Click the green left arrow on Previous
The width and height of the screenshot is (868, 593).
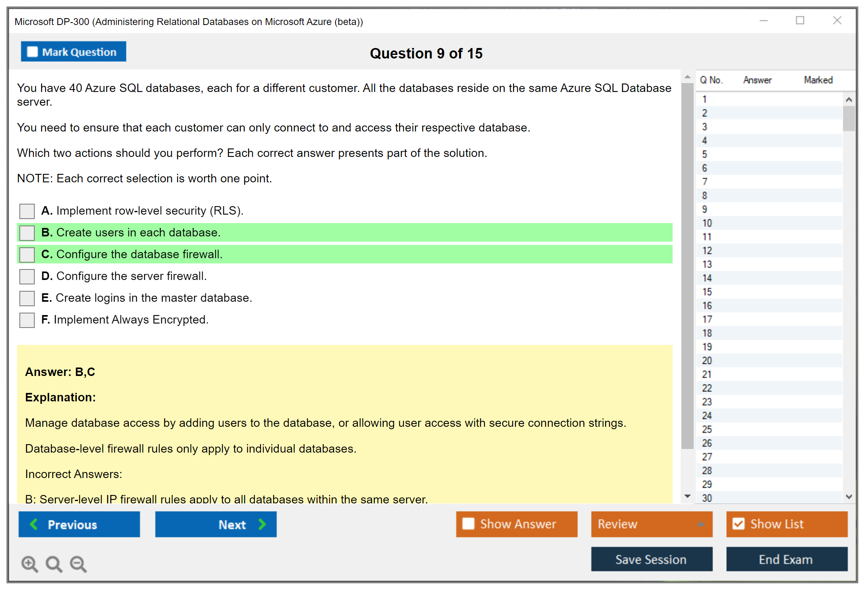point(34,524)
